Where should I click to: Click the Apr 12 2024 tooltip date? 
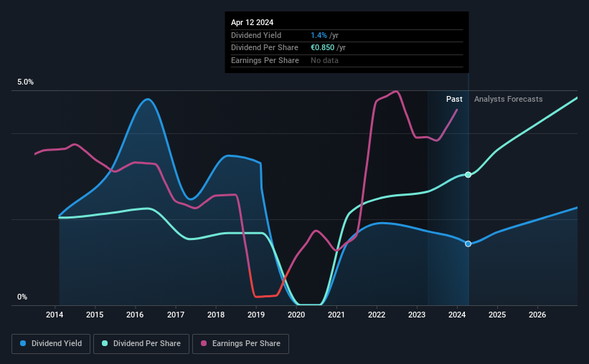[252, 22]
